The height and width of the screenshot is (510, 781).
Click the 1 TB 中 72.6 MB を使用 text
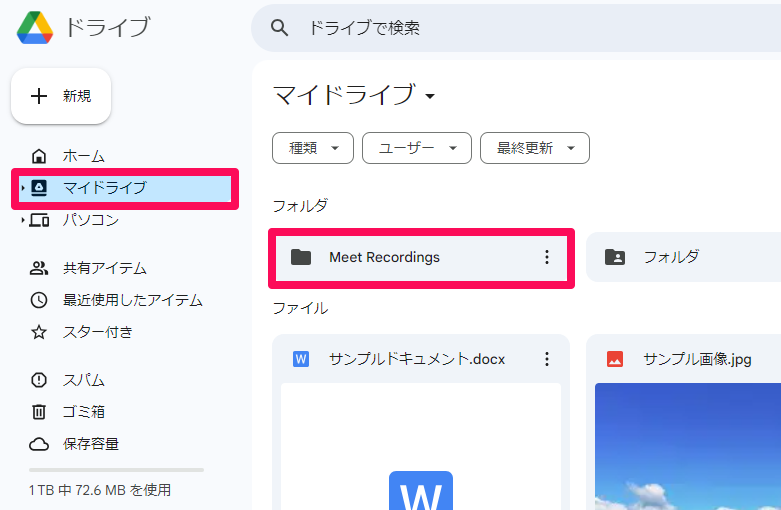(100, 491)
